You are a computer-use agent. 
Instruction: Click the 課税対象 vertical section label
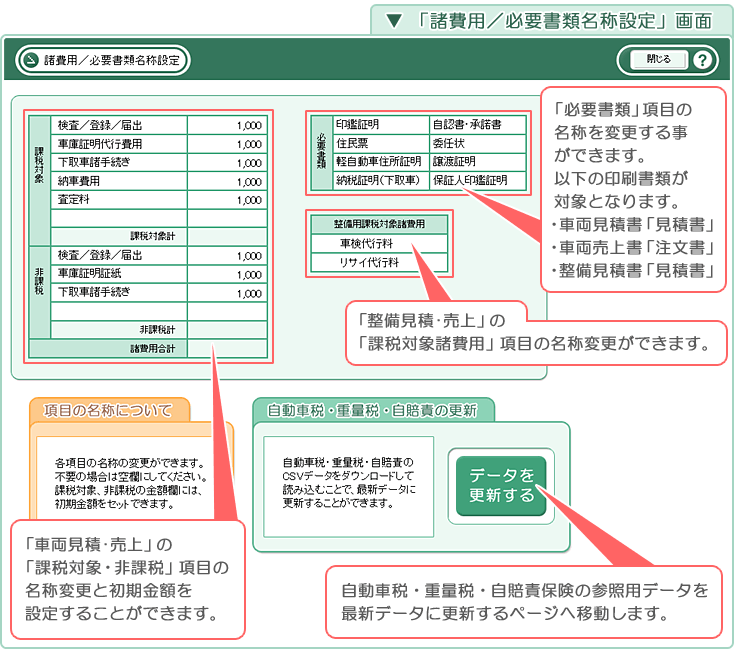point(39,180)
